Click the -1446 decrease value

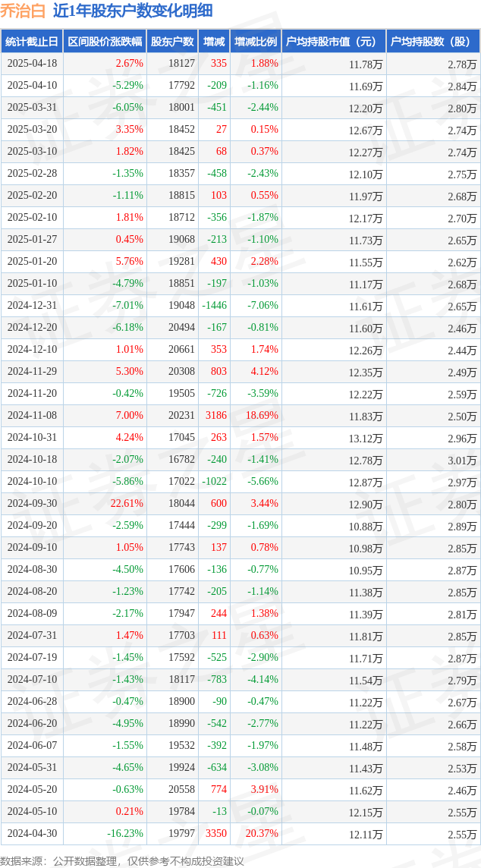pos(214,306)
